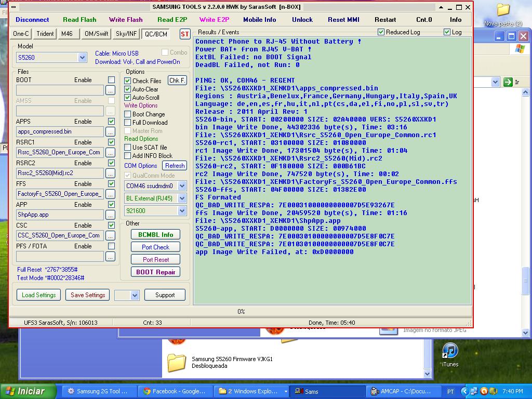Viewport: 532px width, 399px height.
Task: Click the Save Settings button
Action: [x=88, y=295]
